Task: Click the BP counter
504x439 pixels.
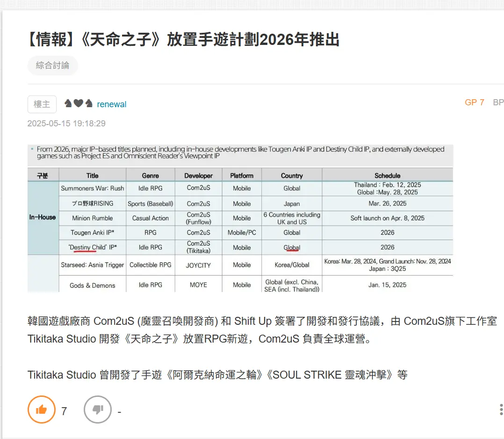Action: pyautogui.click(x=498, y=102)
